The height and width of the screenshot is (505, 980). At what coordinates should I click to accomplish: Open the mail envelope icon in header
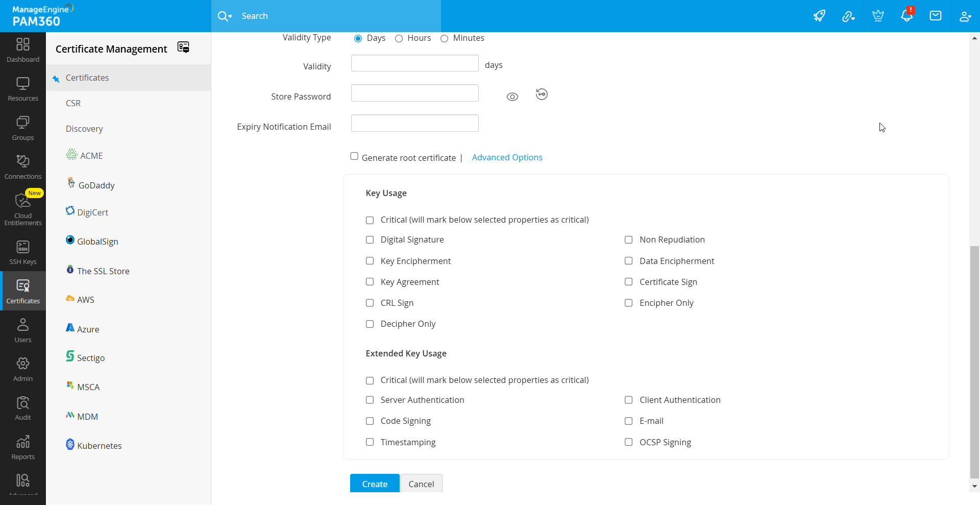point(936,16)
